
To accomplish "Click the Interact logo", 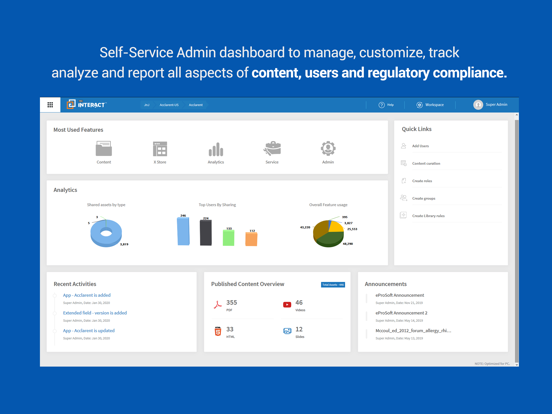I will point(86,104).
